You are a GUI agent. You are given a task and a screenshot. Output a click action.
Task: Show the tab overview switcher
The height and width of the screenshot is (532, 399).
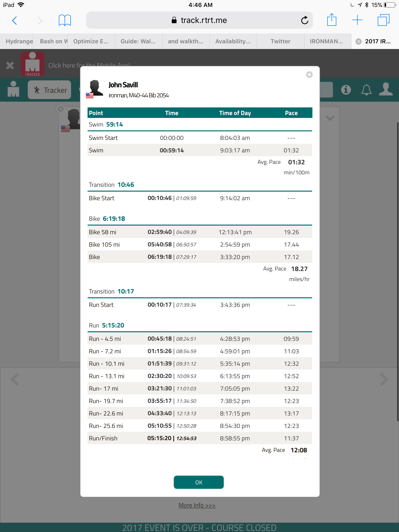pyautogui.click(x=383, y=20)
